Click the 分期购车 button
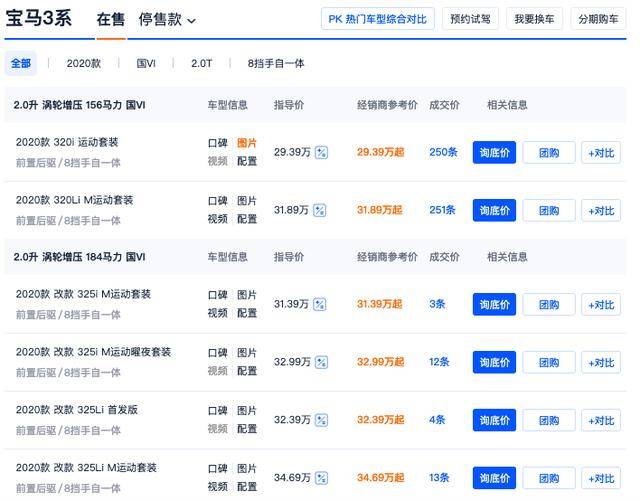Image resolution: width=640 pixels, height=501 pixels. tap(598, 19)
